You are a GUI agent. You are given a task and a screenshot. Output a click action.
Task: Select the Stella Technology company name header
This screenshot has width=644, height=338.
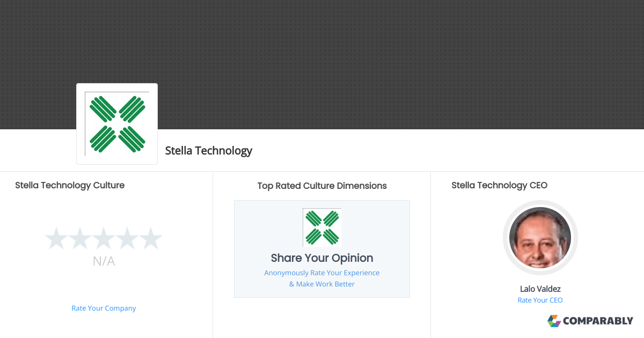click(x=209, y=151)
